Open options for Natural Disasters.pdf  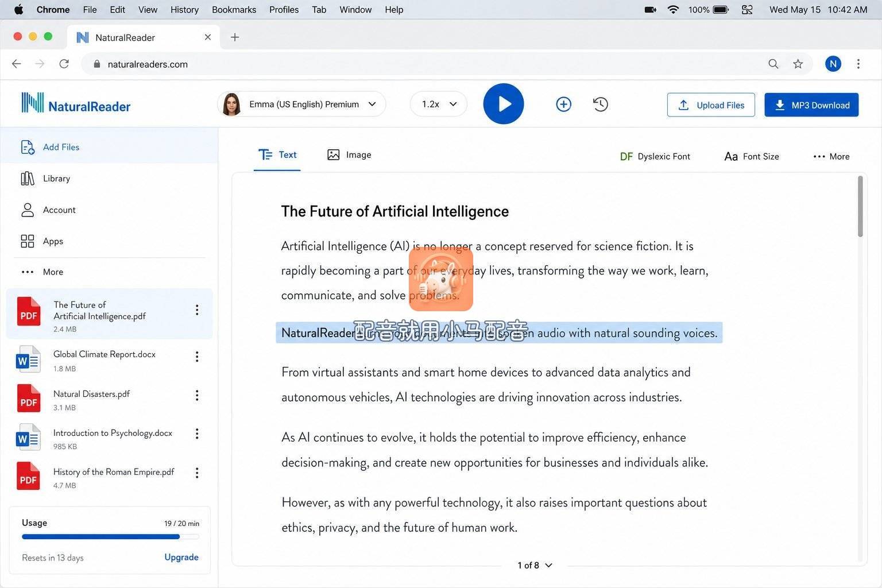coord(197,396)
